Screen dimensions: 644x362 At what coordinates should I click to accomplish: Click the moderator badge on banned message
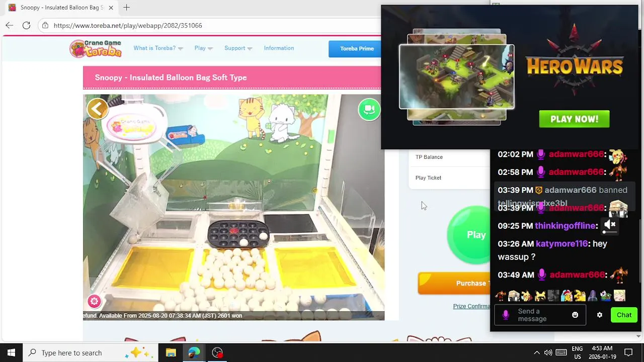coord(538,190)
